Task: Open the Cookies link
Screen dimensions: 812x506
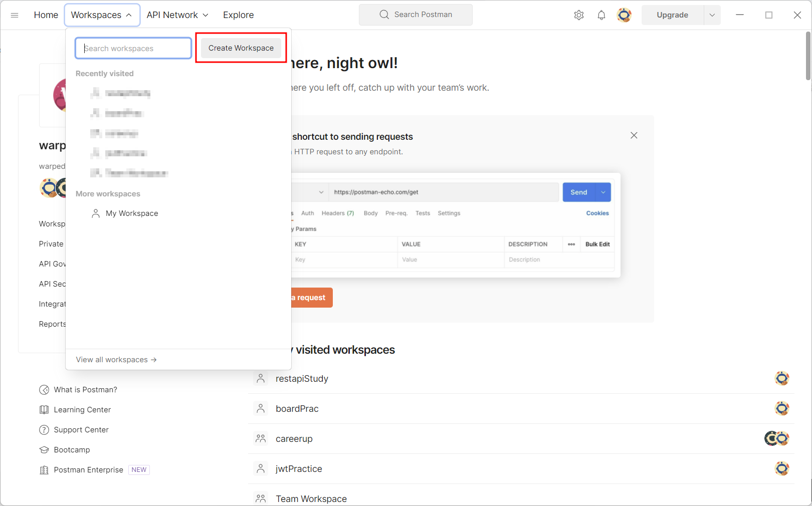Action: point(597,213)
